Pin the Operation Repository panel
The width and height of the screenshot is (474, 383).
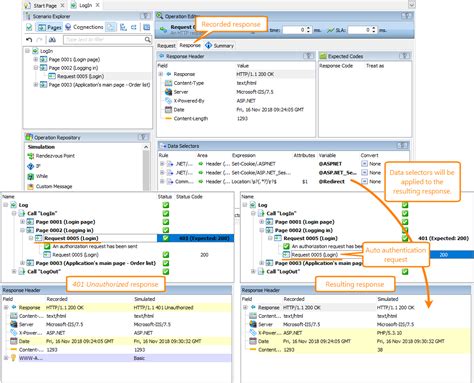[x=143, y=137]
